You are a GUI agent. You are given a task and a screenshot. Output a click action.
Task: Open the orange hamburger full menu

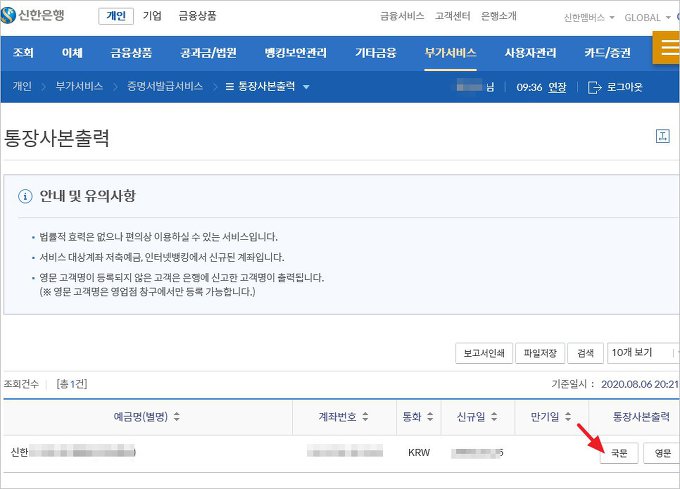(x=667, y=48)
